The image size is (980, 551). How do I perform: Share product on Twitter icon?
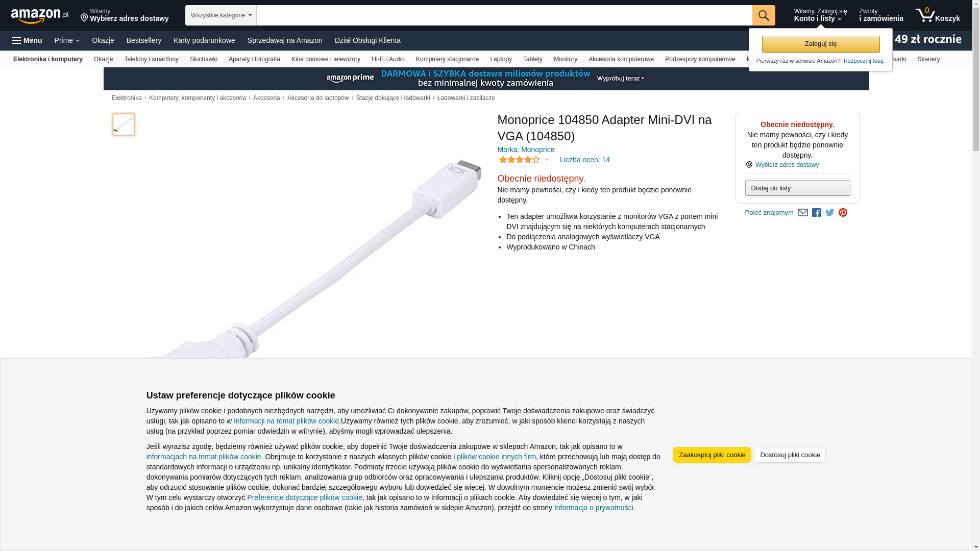pos(830,213)
